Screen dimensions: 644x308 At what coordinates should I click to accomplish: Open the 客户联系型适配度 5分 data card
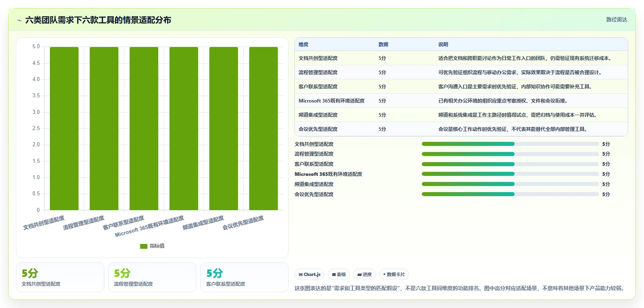245,277
